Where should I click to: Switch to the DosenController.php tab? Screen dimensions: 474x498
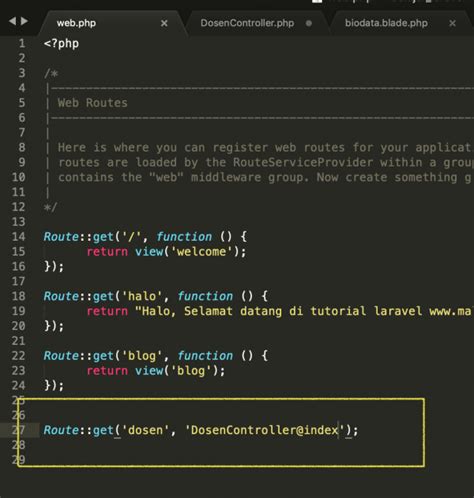click(x=247, y=23)
